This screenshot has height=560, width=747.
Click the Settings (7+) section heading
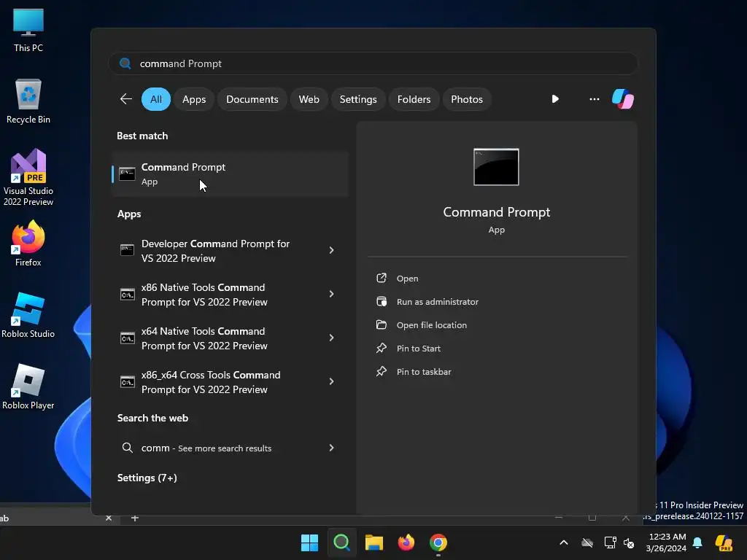point(147,478)
